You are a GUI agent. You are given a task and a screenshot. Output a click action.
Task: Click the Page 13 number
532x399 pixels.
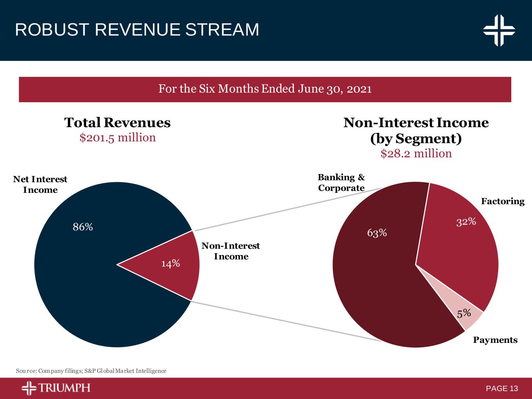point(502,388)
